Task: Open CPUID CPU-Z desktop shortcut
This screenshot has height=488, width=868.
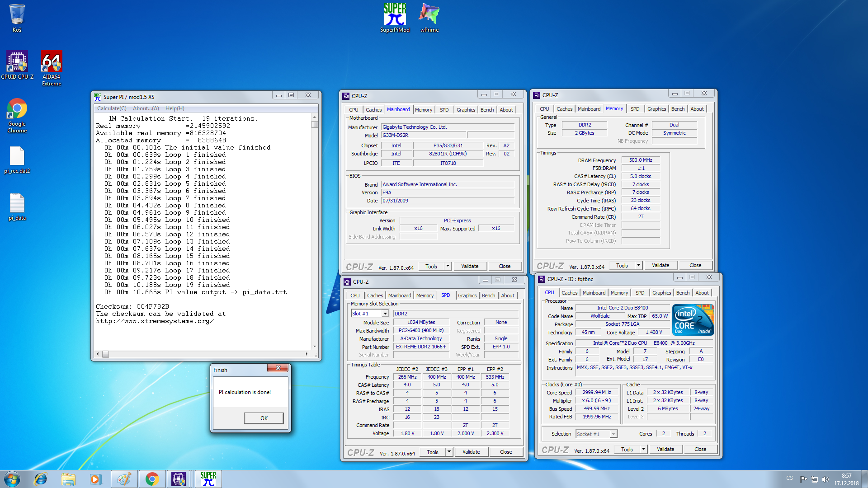Action: tap(17, 66)
